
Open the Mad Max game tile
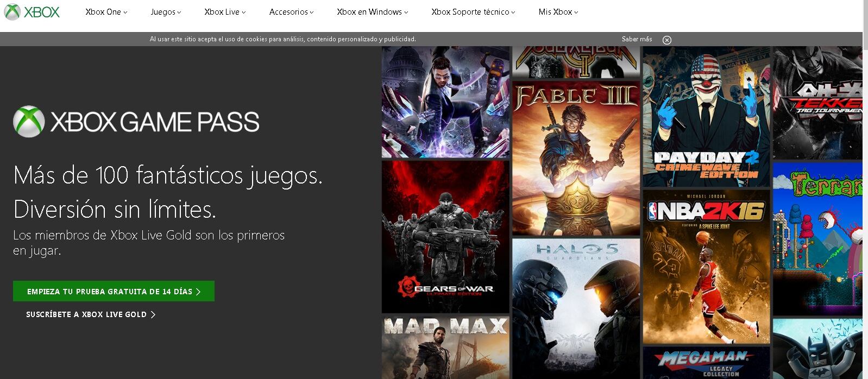(445, 348)
